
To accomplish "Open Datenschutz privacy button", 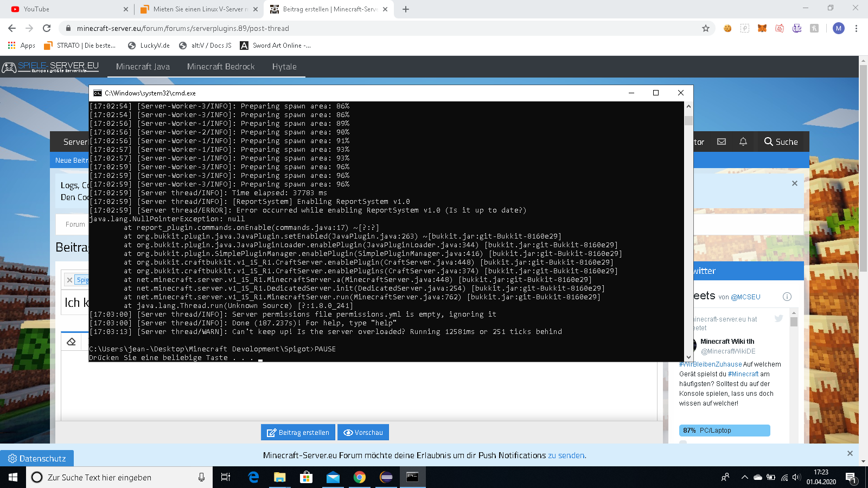I will point(37,459).
